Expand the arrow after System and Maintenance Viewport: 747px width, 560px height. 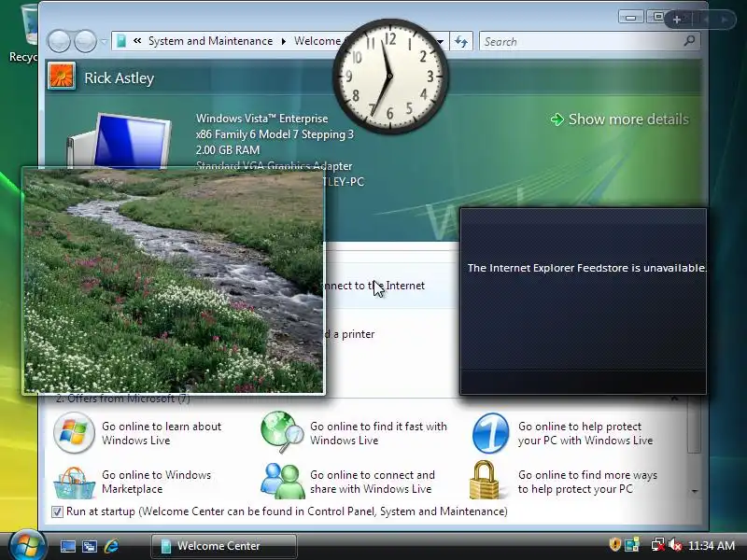pyautogui.click(x=284, y=41)
